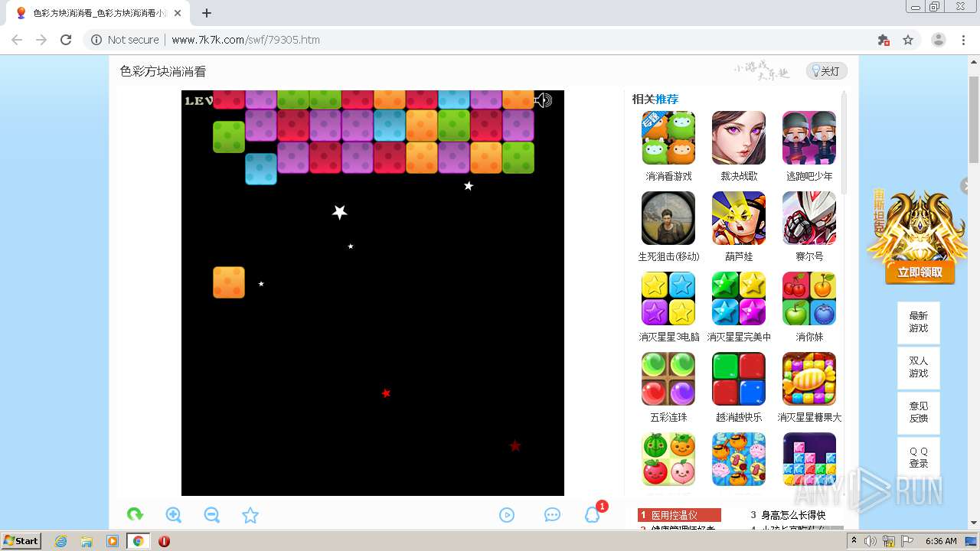Select the 色彩方块消消看 browser tab

coord(97,13)
